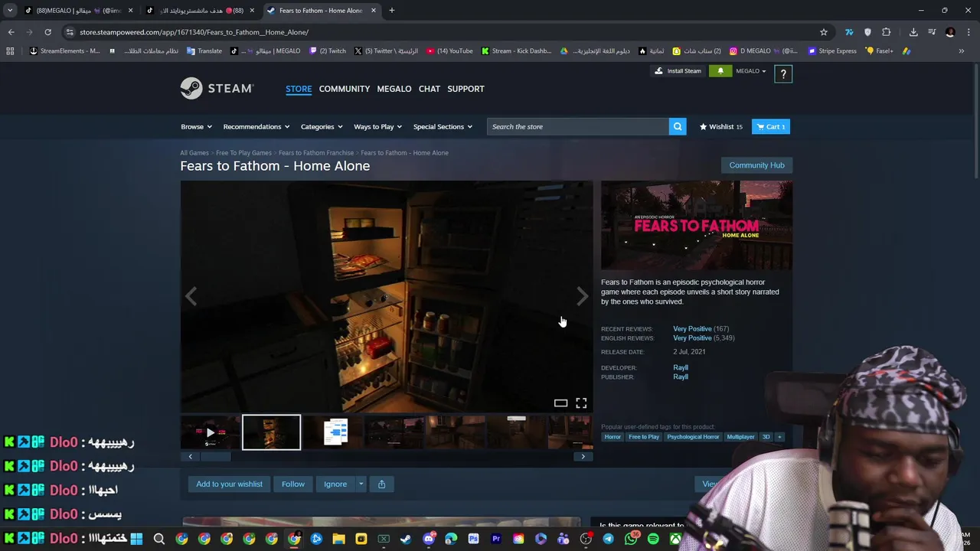The height and width of the screenshot is (551, 980).
Task: Open Premiere Pro from the taskbar
Action: 496,539
